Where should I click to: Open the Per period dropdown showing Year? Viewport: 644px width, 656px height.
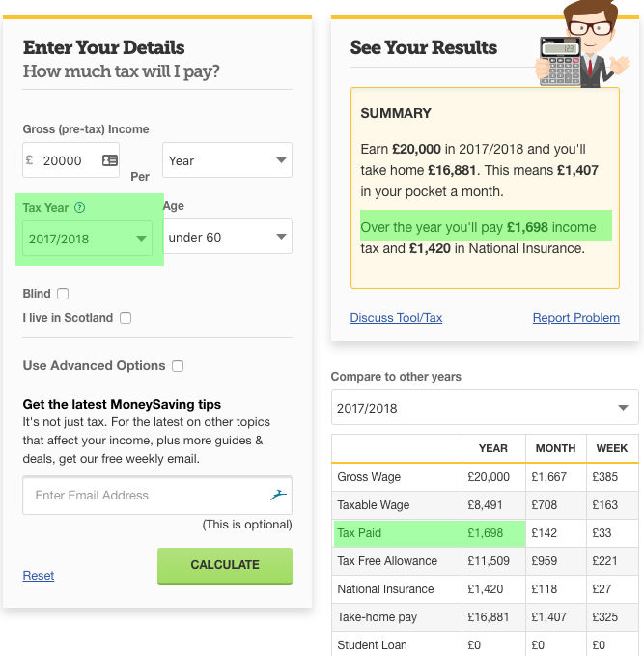[228, 160]
